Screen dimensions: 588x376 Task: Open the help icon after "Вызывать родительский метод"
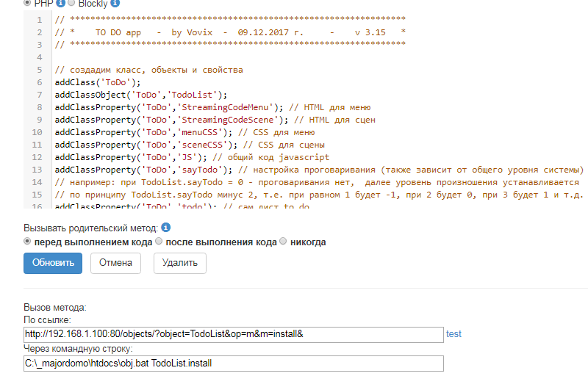click(x=165, y=228)
